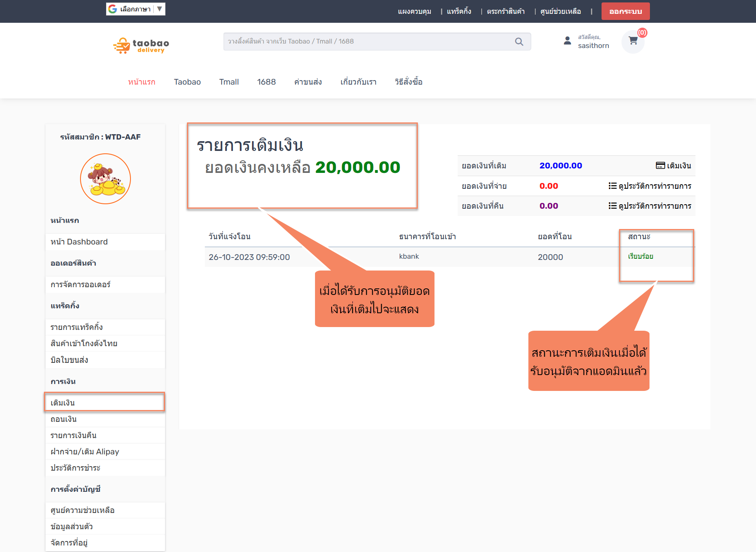Image resolution: width=756 pixels, height=552 pixels.
Task: Click the taobao delivery logo
Action: [141, 46]
